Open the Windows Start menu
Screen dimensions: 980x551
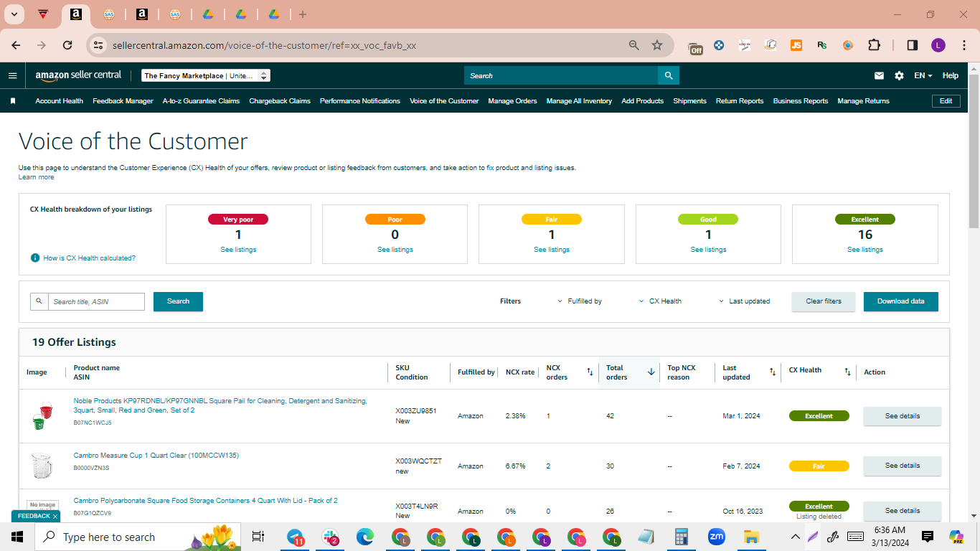(x=17, y=537)
